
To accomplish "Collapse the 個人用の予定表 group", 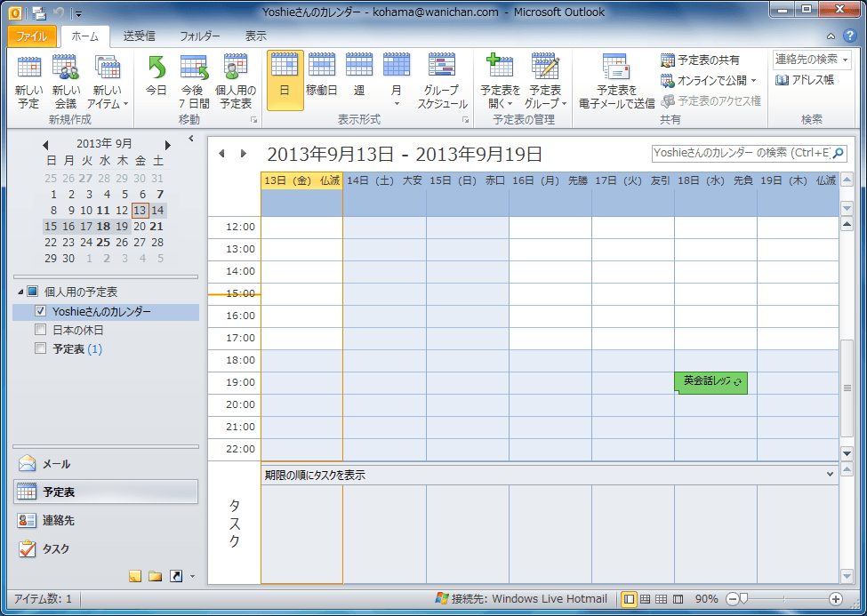I will [x=20, y=292].
